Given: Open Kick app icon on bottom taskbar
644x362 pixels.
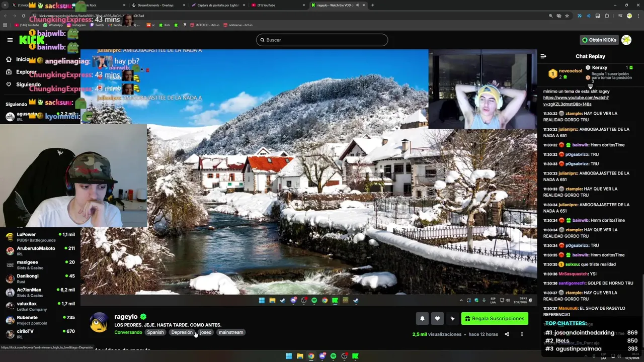Looking at the screenshot, I should tap(355, 356).
